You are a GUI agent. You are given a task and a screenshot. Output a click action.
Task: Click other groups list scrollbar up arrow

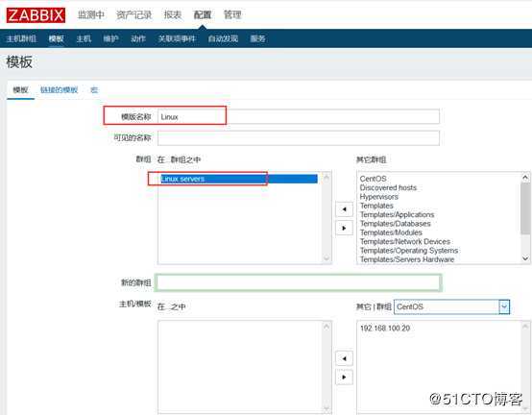point(525,177)
